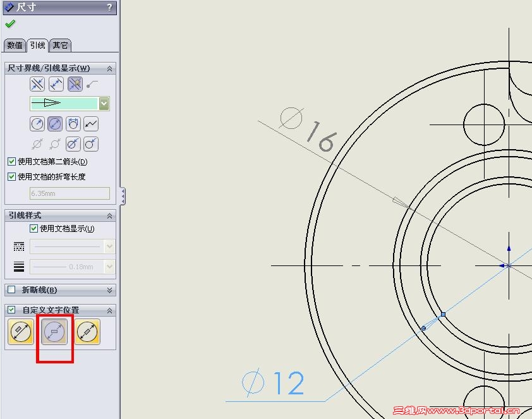Switch to the 引线 tab
Image resolution: width=532 pixels, height=419 pixels.
coord(37,45)
